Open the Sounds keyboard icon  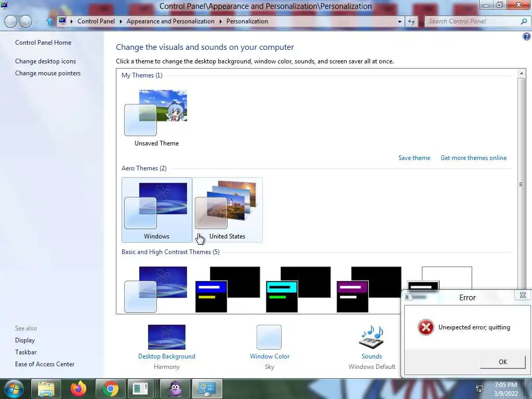[x=371, y=337]
